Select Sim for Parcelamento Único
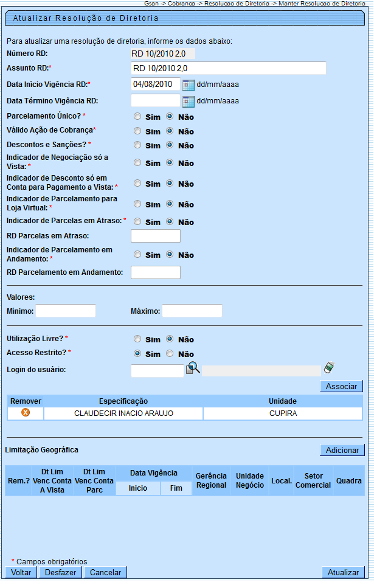Image resolution: width=374 pixels, height=588 pixels. (137, 116)
